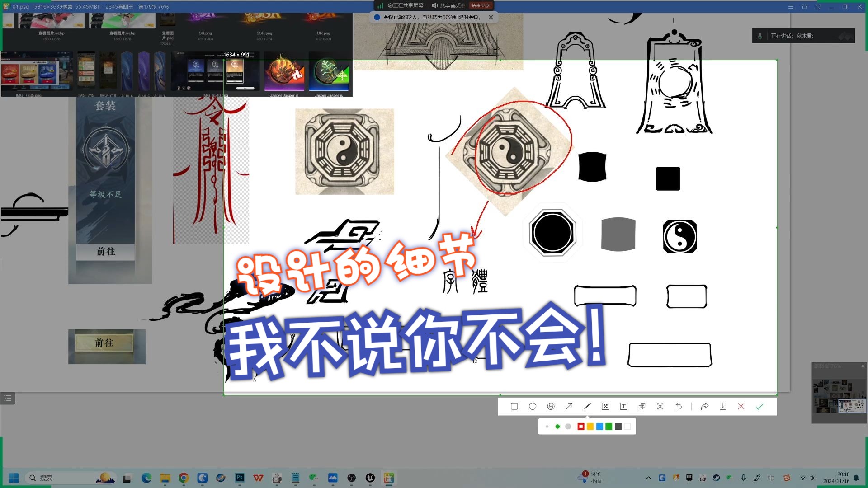Viewport: 868px width, 488px height.
Task: Open the list panel icon at left edge
Action: [x=8, y=398]
